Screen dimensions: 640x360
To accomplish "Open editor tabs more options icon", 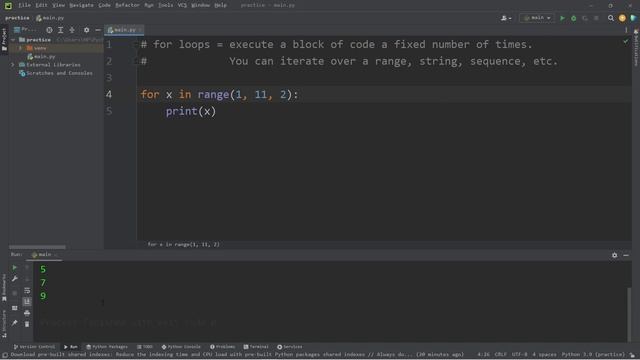I will tap(626, 30).
